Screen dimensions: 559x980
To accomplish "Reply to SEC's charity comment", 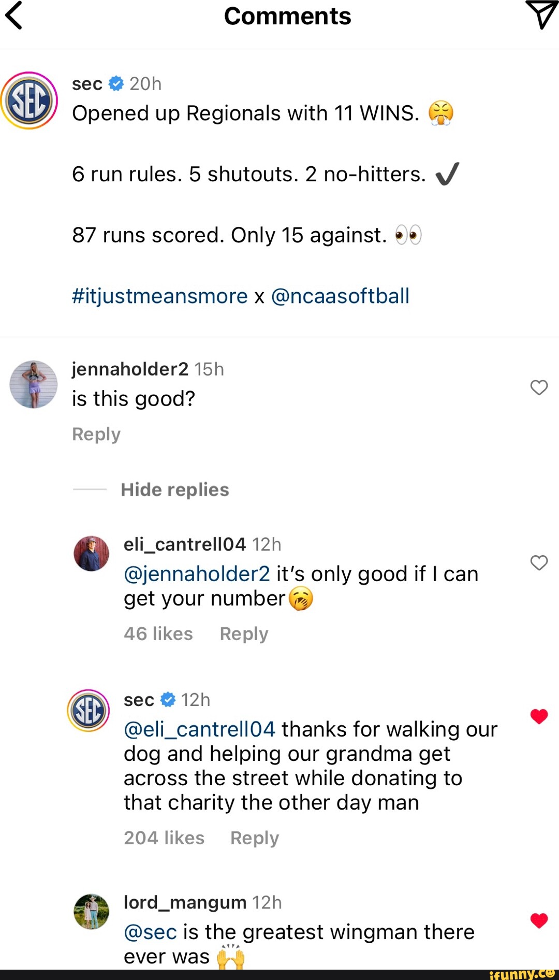I will coord(254,838).
